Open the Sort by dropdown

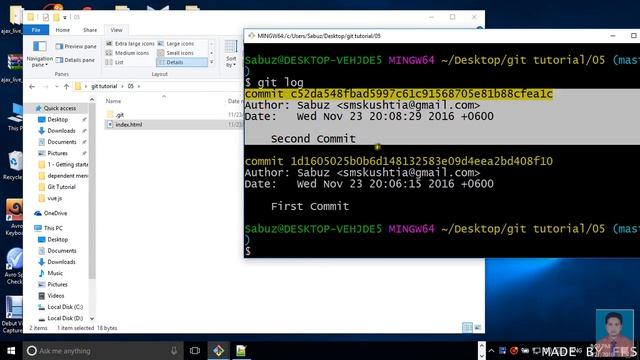(x=231, y=54)
